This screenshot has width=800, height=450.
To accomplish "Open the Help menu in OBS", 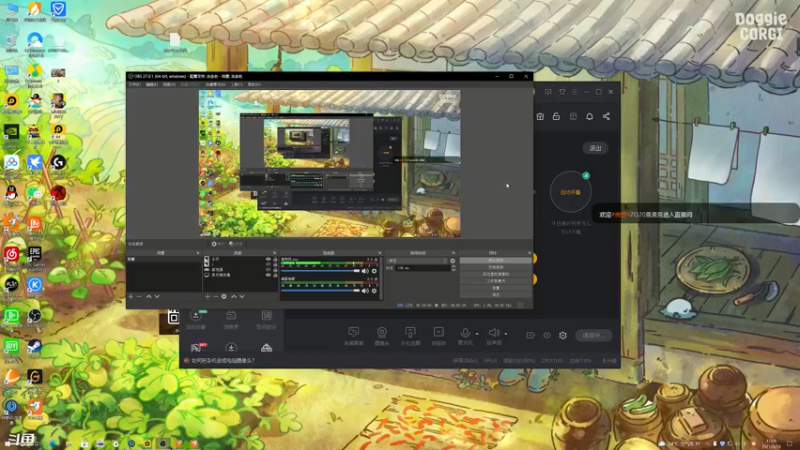I will (254, 84).
